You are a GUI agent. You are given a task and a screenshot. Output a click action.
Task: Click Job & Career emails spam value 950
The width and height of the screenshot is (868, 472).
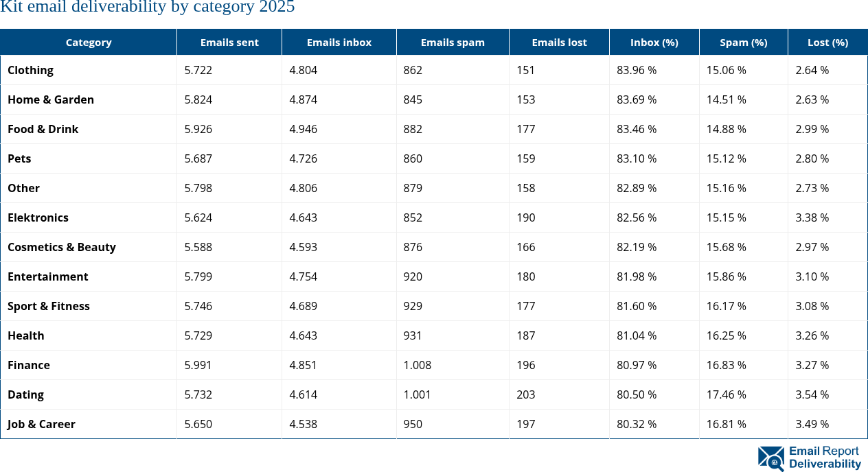point(413,424)
